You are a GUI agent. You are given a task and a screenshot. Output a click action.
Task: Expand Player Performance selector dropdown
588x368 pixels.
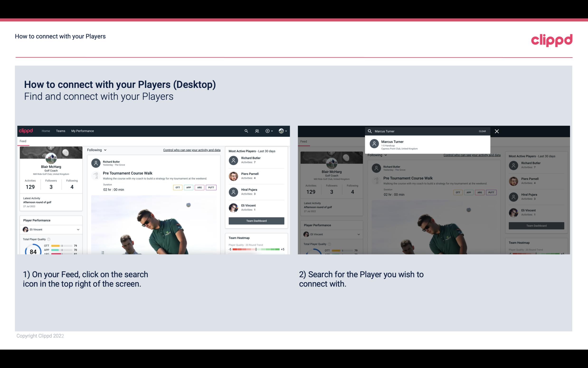click(x=78, y=229)
